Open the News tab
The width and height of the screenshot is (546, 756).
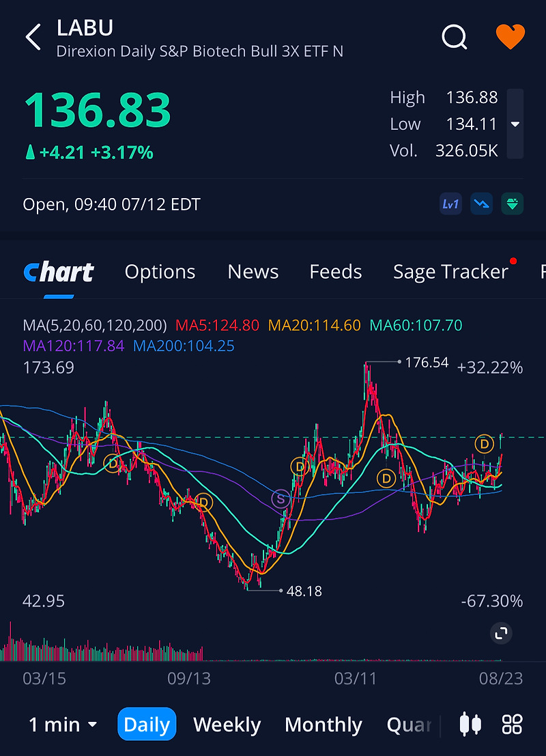pos(253,272)
